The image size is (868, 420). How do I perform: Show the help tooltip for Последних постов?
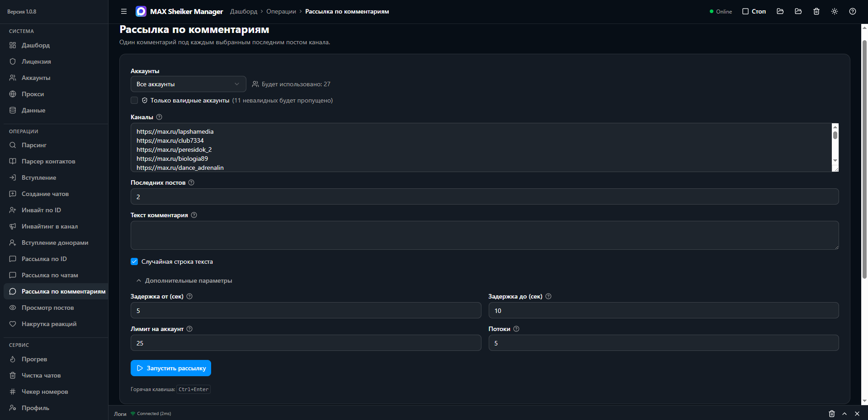[x=191, y=182]
